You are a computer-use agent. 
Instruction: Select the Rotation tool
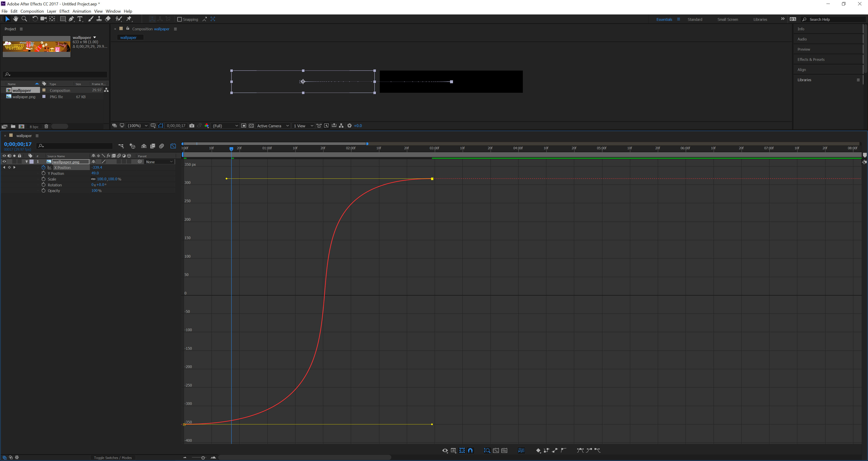(35, 19)
